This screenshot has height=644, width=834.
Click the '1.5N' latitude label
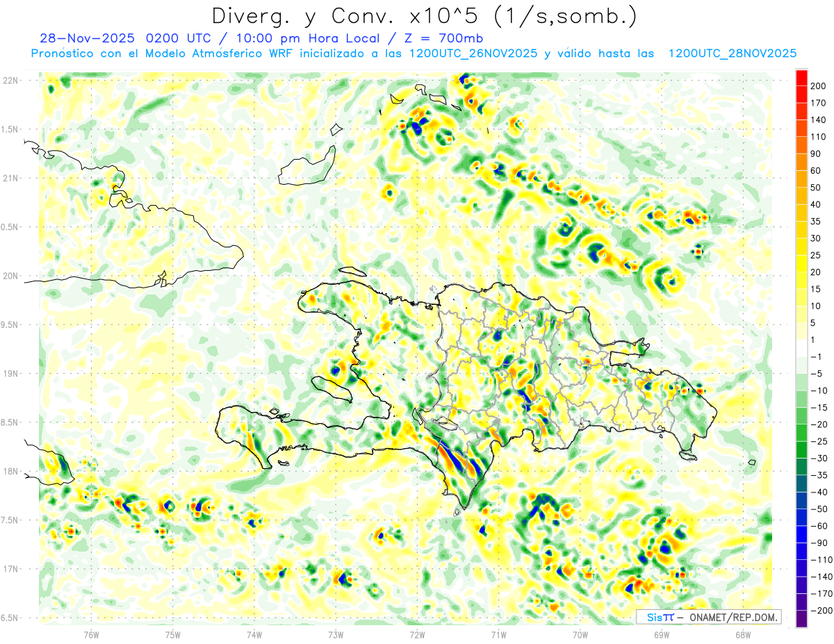click(x=10, y=130)
